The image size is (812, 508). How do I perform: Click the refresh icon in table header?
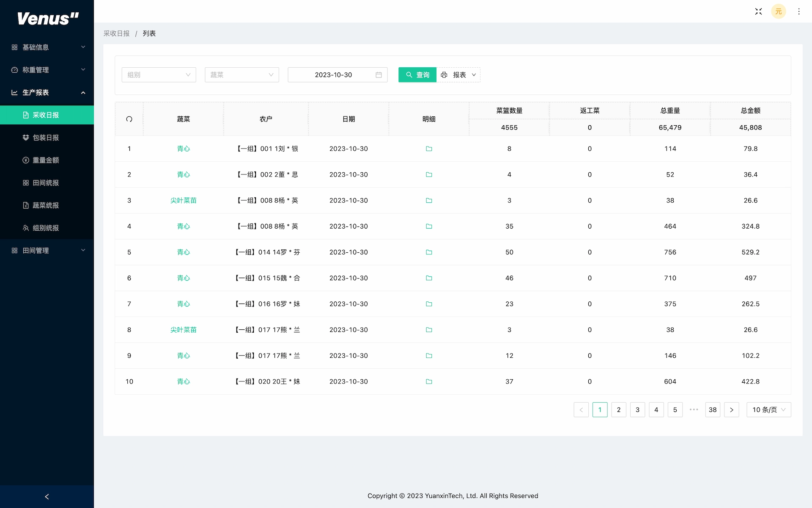click(129, 119)
